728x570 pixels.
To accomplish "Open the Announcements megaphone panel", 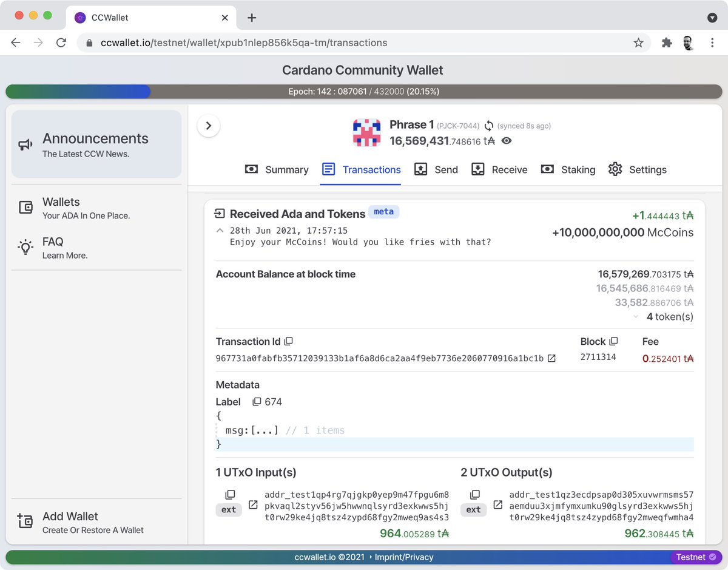I will click(96, 144).
